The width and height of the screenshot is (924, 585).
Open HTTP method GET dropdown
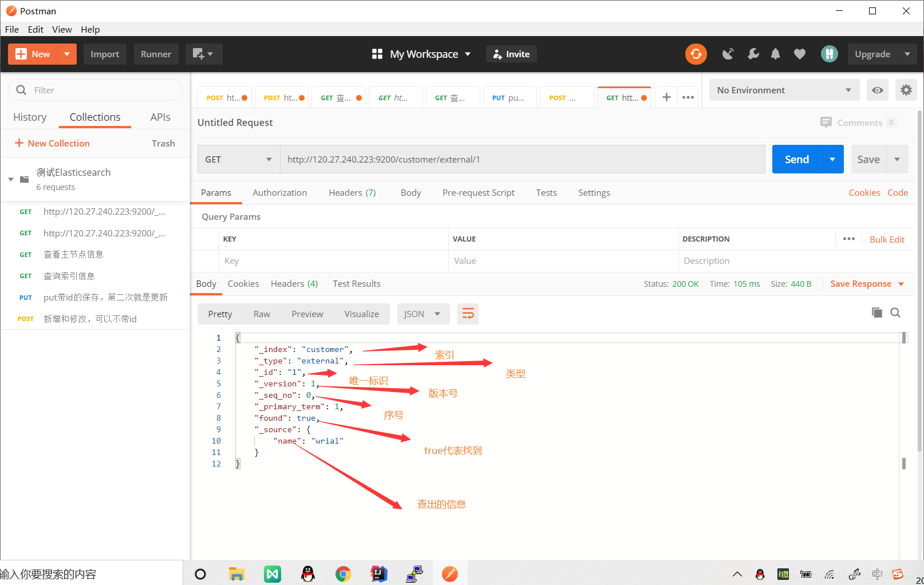pos(239,159)
